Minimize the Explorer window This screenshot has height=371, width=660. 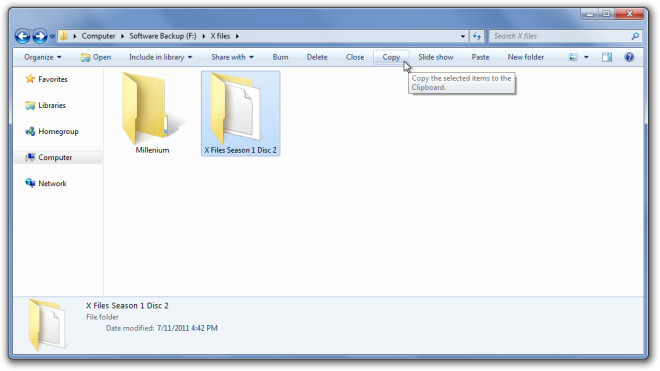click(x=590, y=14)
